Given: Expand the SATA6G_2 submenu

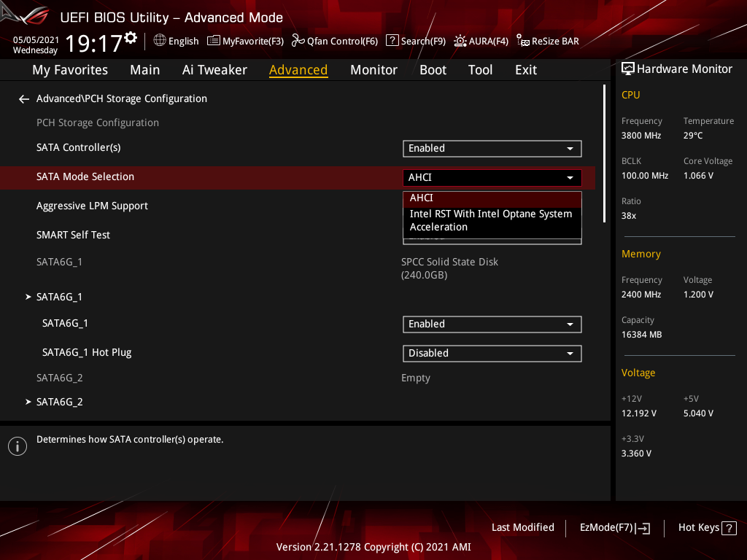Looking at the screenshot, I should click(59, 402).
